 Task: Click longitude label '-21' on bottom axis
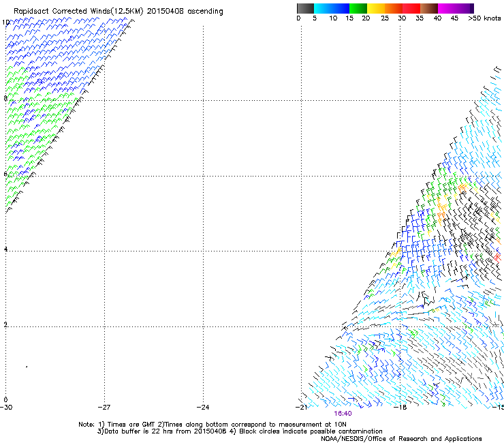(301, 408)
